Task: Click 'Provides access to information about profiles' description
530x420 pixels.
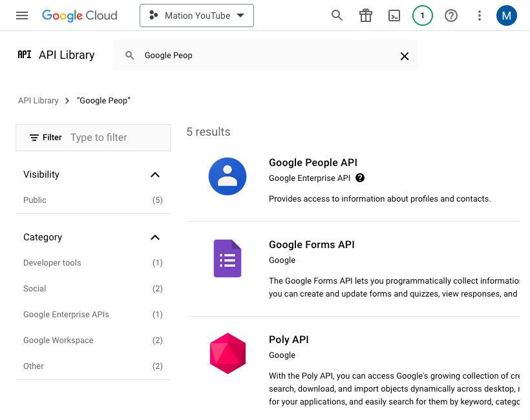Action: [379, 198]
